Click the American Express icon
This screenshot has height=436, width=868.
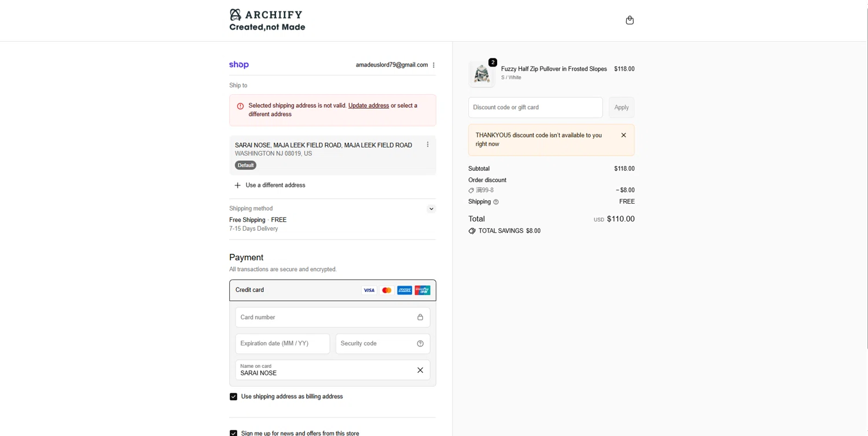click(404, 290)
